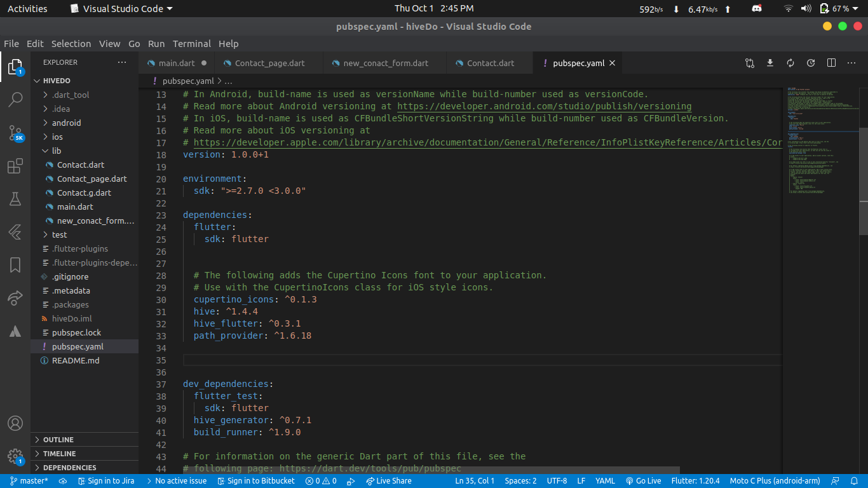Open the Manage gear icon
868x488 pixels.
click(15, 456)
